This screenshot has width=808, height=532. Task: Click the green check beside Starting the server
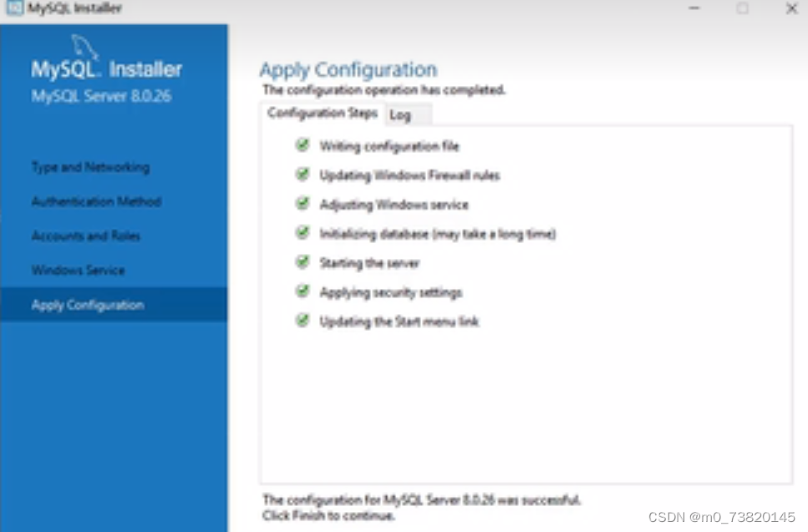point(302,262)
